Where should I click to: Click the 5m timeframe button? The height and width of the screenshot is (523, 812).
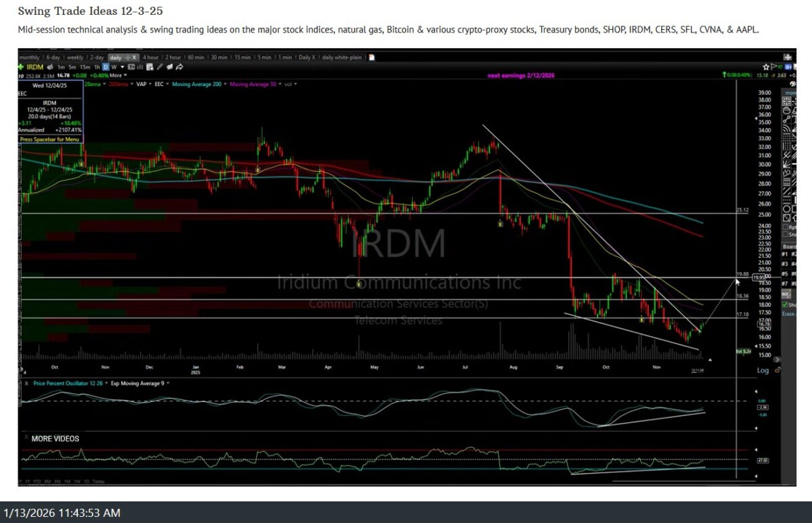[74, 67]
